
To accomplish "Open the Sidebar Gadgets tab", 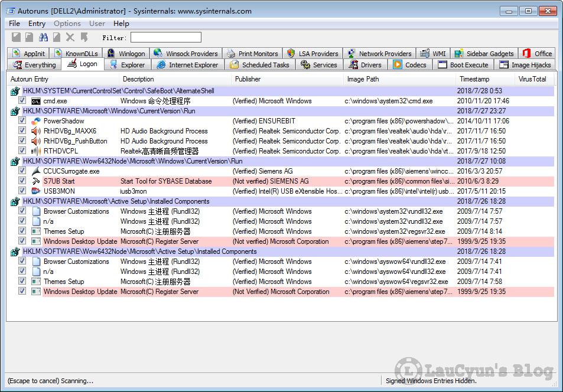I will pyautogui.click(x=484, y=54).
